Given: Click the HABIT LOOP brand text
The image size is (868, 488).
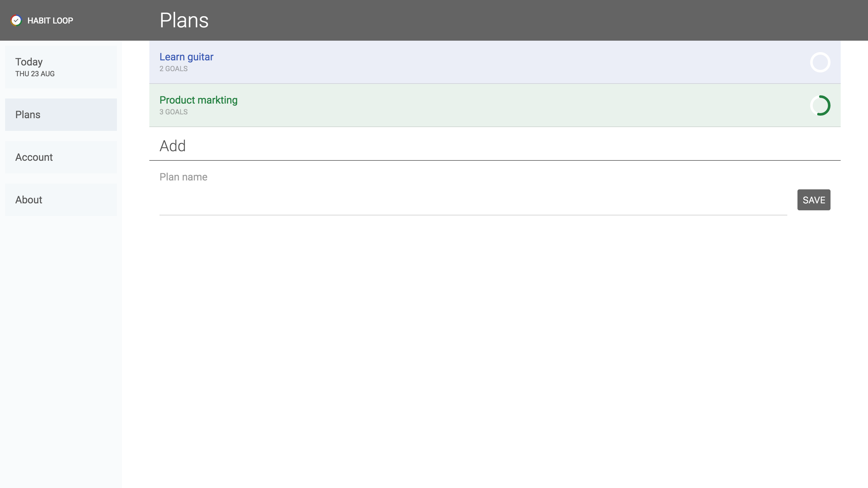Looking at the screenshot, I should [50, 21].
